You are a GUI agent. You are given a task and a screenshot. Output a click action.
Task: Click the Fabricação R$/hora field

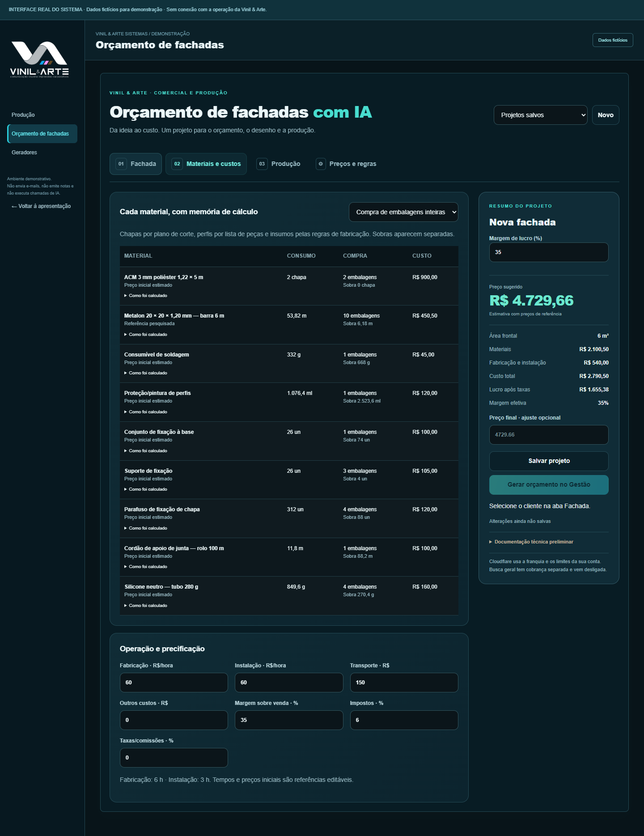coord(174,683)
